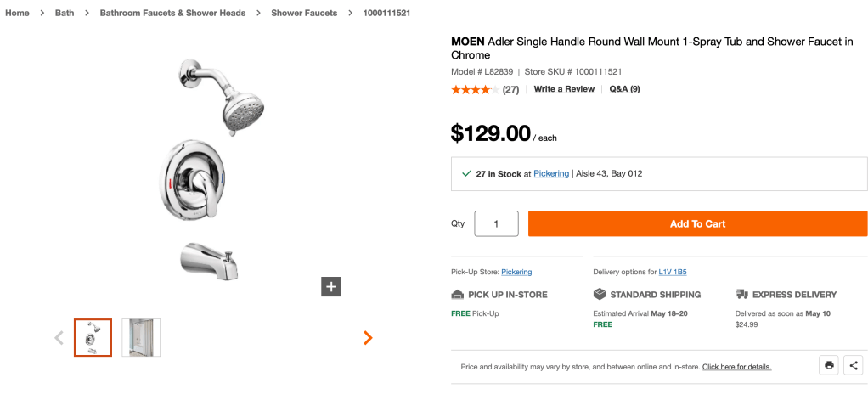Click the Express Delivery truck icon

coord(741,295)
